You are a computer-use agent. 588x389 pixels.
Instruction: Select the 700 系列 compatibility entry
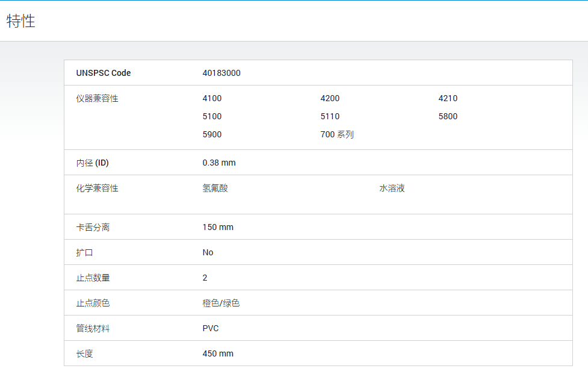point(337,134)
